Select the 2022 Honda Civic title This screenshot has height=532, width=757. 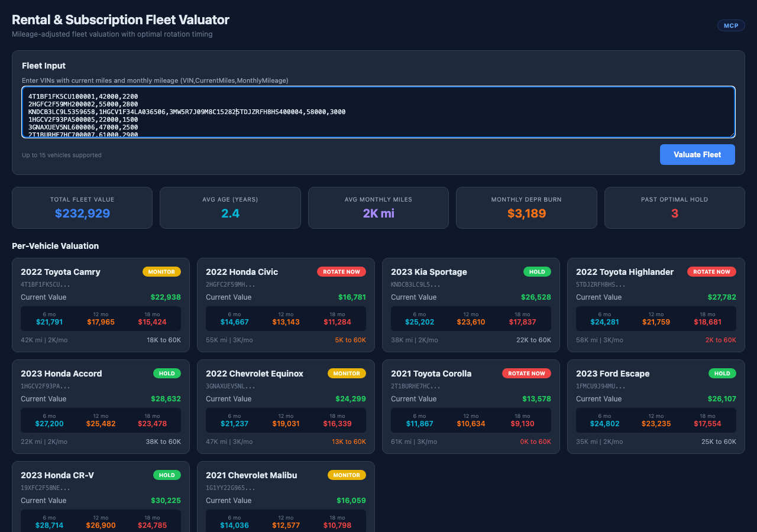pyautogui.click(x=242, y=272)
